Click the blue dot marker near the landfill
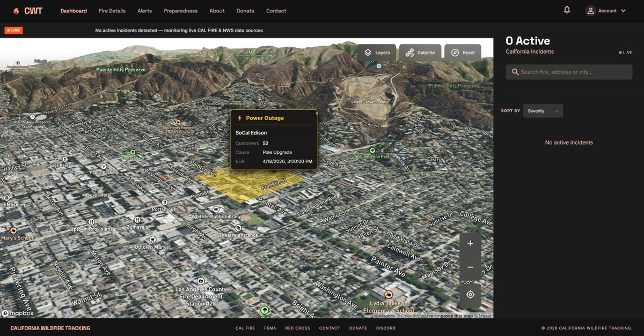This screenshot has width=644, height=336. tap(379, 66)
